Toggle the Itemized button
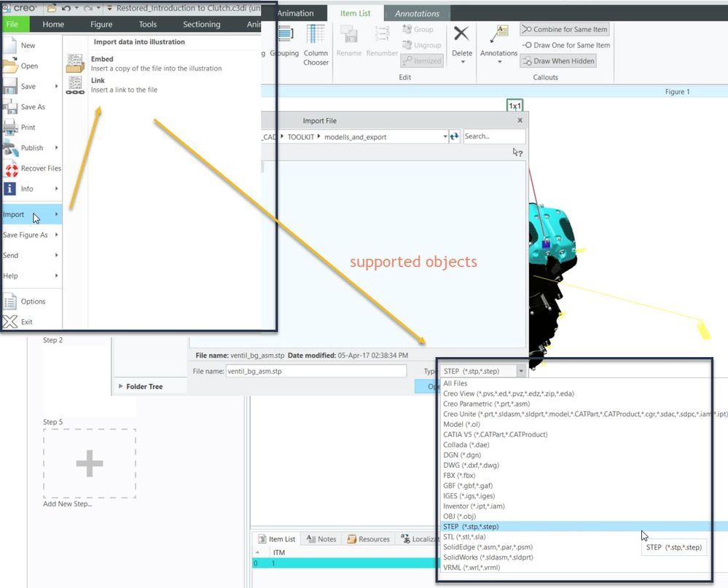Viewport: 728px width, 588px height. pos(422,60)
